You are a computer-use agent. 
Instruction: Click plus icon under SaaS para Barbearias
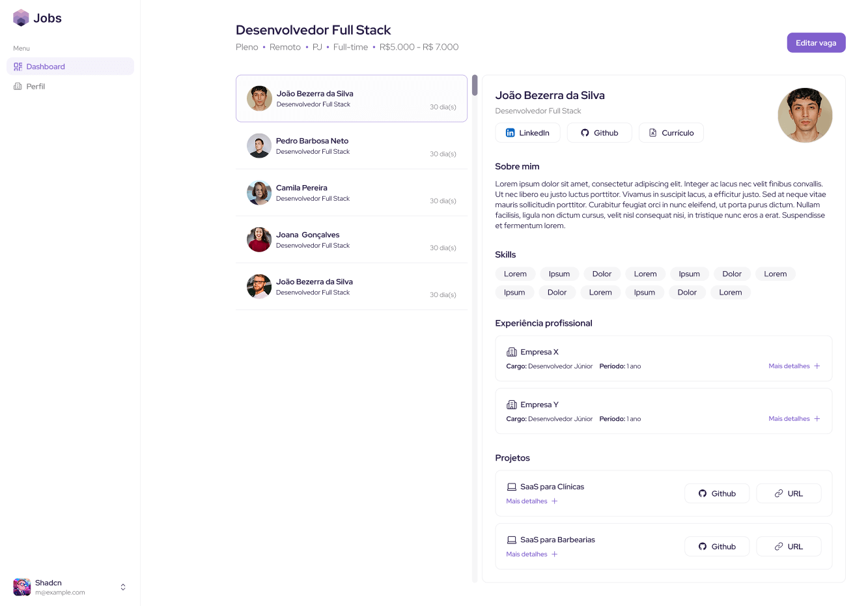pyautogui.click(x=555, y=555)
